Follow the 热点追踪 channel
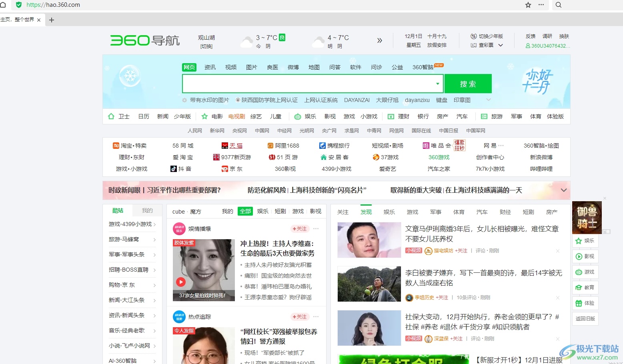This screenshot has height=364, width=623. [300, 317]
